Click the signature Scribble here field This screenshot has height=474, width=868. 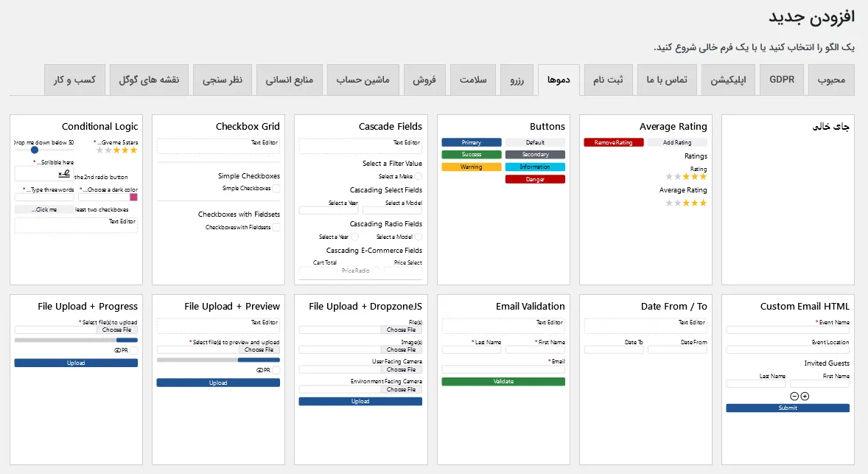pos(44,174)
